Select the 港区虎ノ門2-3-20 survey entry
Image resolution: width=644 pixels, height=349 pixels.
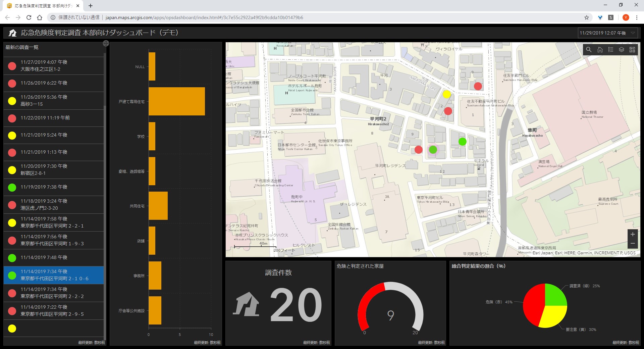[54, 205]
